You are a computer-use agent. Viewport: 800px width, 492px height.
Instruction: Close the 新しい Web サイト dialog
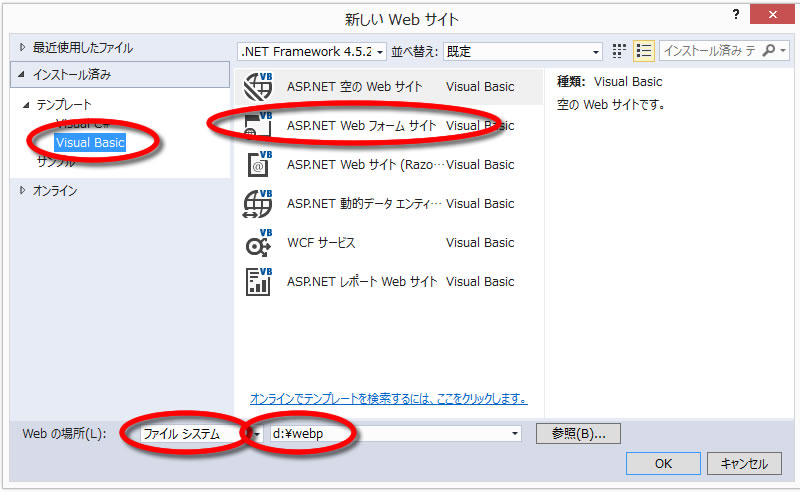coord(772,14)
